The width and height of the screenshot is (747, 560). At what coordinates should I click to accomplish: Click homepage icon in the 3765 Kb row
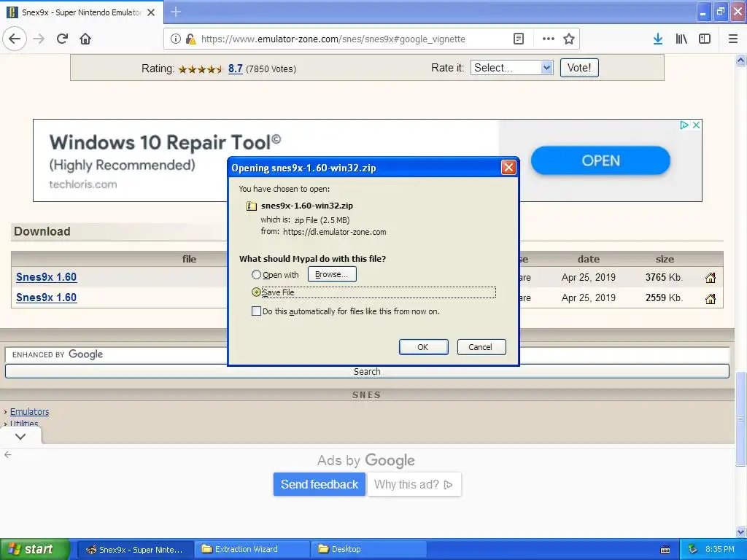pyautogui.click(x=711, y=278)
